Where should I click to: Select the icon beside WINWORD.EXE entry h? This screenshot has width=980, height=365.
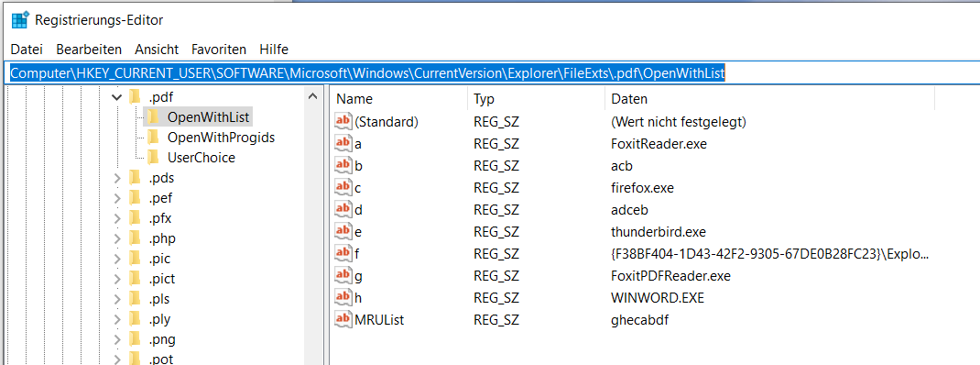pos(343,297)
